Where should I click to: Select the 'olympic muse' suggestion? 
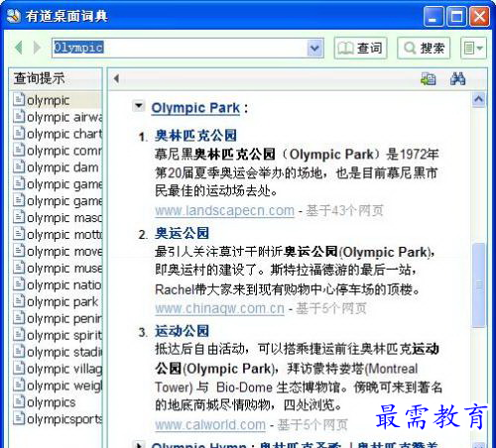58,268
